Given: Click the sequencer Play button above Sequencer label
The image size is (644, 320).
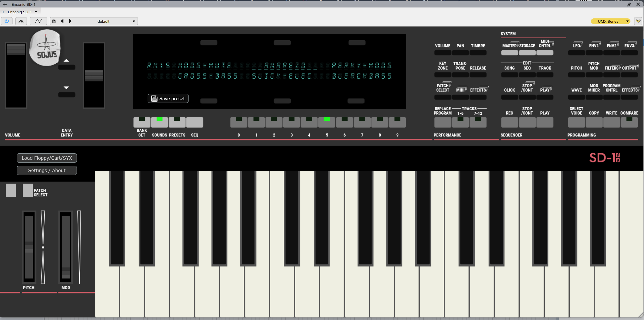Looking at the screenshot, I should (x=545, y=122).
